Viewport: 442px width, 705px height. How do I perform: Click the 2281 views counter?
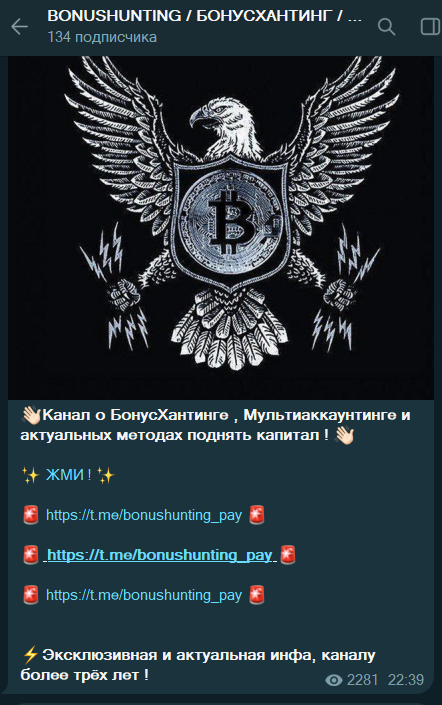coord(362,680)
